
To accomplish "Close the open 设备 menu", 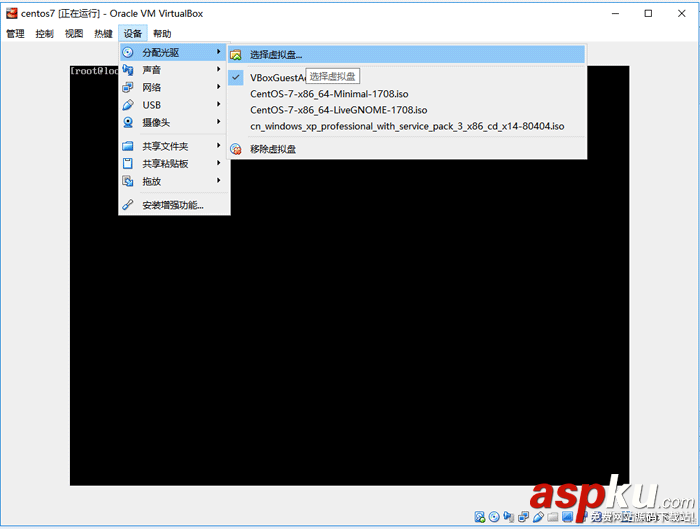I will pyautogui.click(x=133, y=33).
